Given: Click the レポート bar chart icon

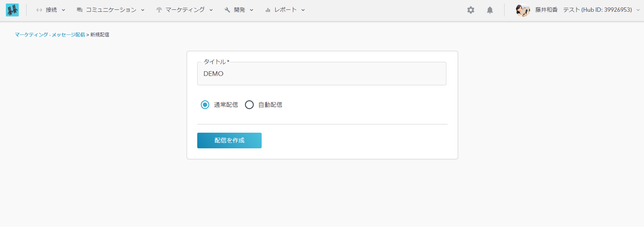Looking at the screenshot, I should tap(268, 10).
